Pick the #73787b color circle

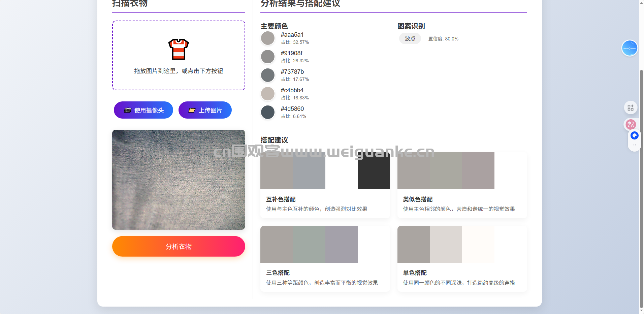[x=268, y=75]
